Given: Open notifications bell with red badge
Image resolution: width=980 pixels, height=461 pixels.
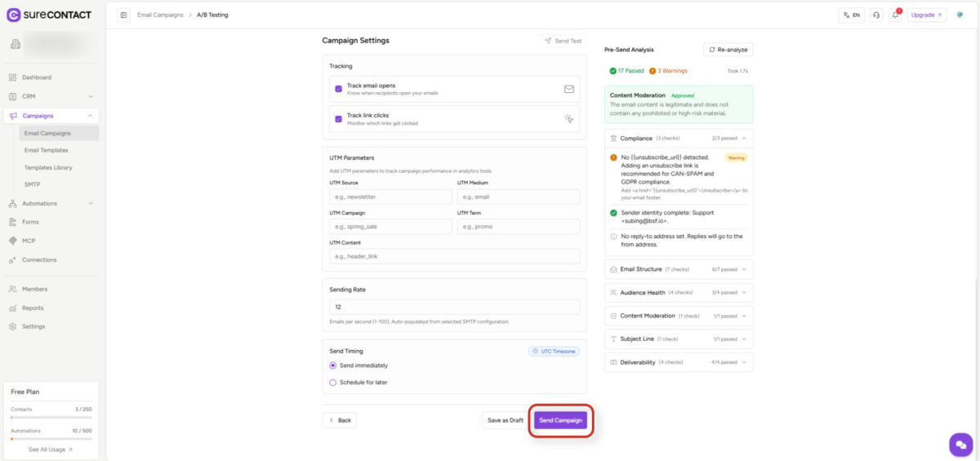Looking at the screenshot, I should coord(896,15).
